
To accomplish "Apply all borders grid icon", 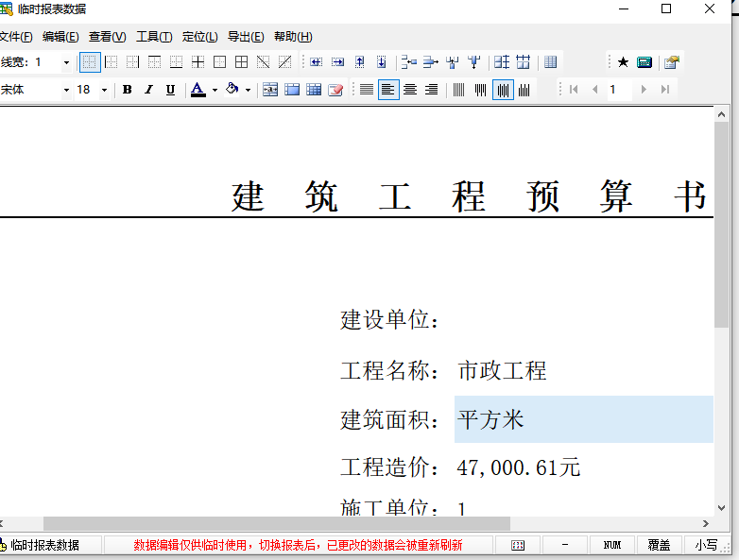I will (x=241, y=62).
